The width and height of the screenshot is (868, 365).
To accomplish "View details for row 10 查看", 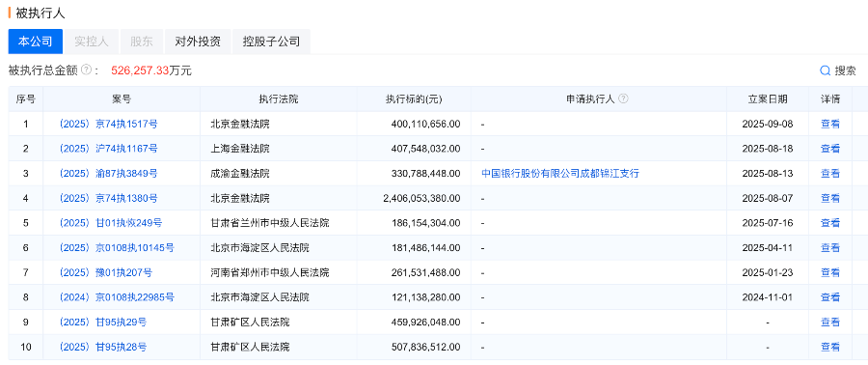I will tap(829, 348).
